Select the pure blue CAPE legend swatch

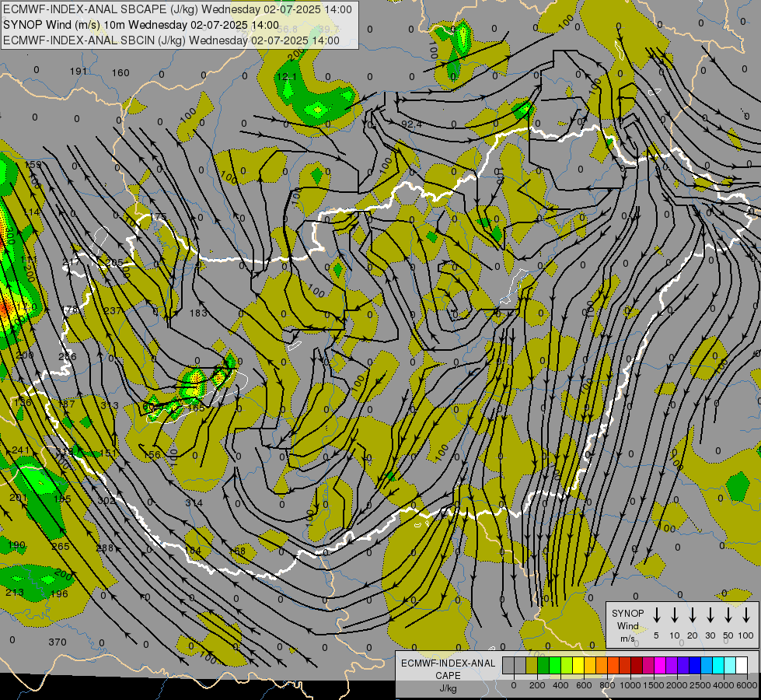694,665
